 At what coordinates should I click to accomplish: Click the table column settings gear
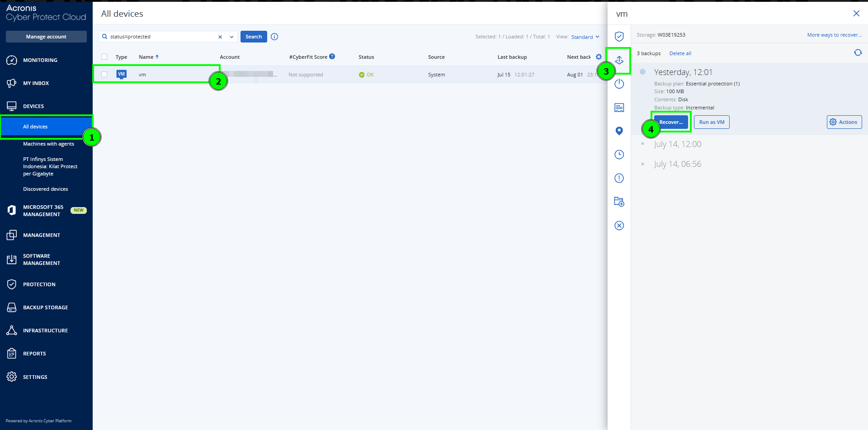tap(599, 57)
